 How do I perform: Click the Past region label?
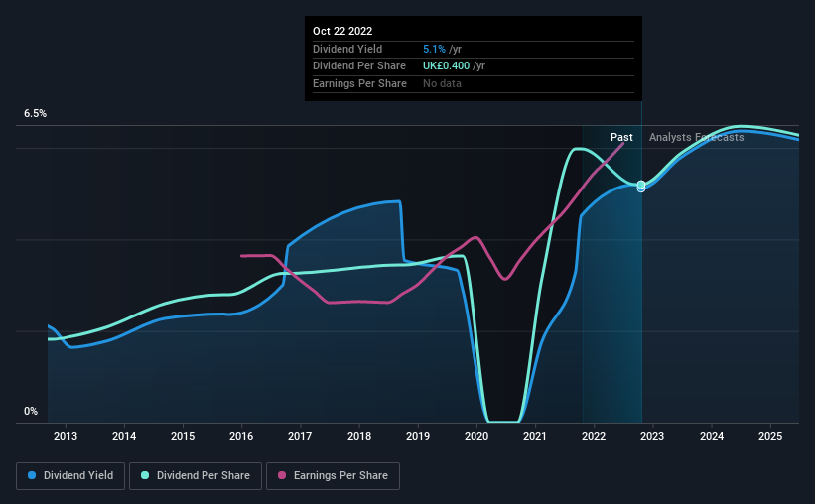621,137
